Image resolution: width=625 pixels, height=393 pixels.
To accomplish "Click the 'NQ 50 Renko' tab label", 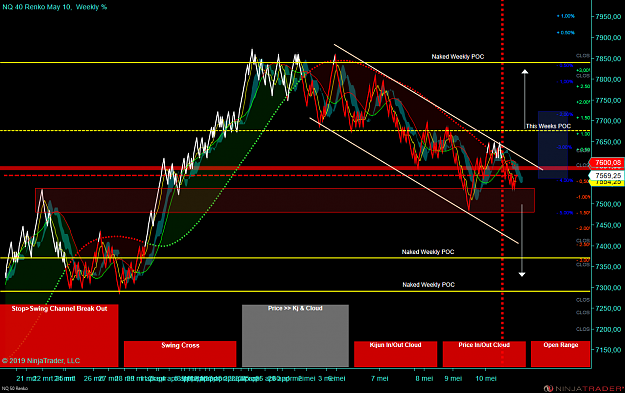I will (15, 388).
